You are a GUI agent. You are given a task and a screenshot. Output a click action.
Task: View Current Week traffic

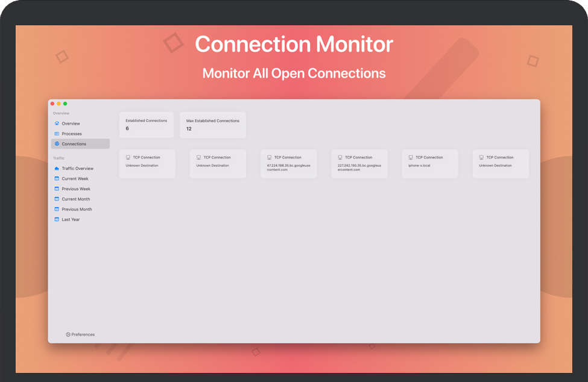(80, 178)
